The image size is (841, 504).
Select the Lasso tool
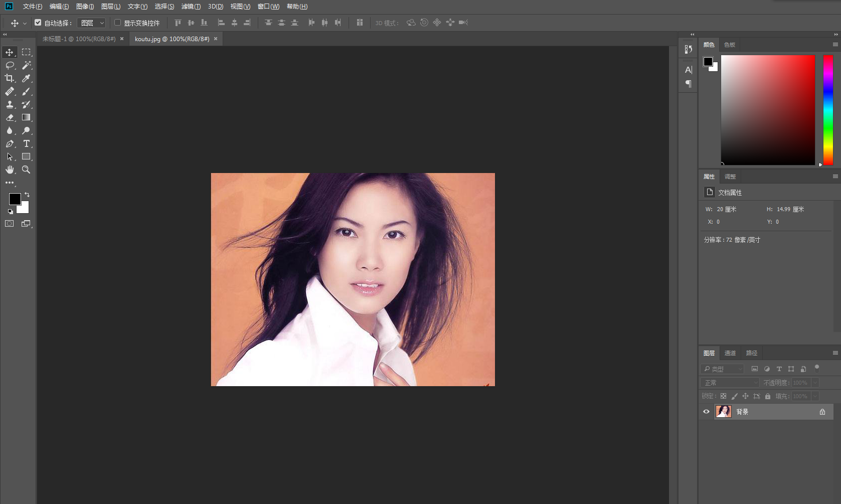pos(10,65)
